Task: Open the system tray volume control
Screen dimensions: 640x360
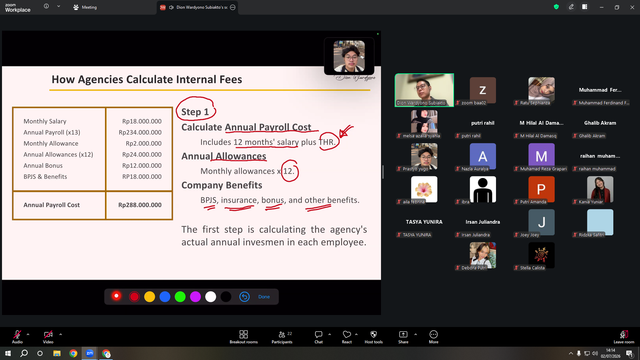Action: (596, 353)
